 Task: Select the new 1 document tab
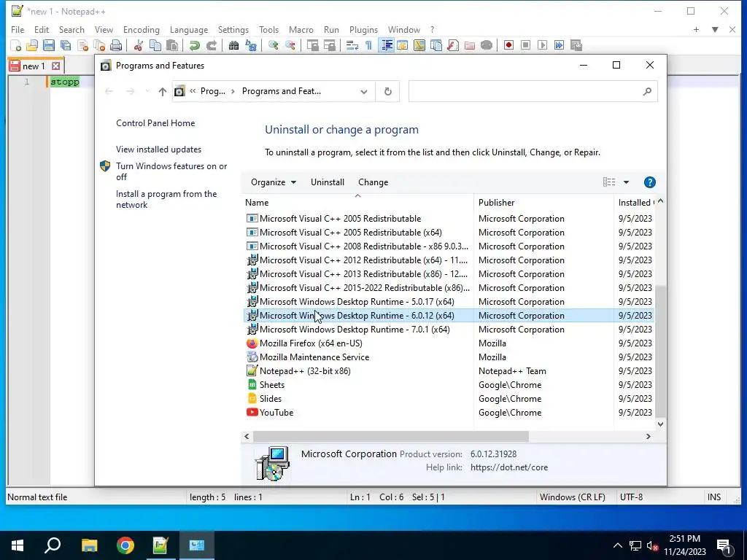pos(34,66)
